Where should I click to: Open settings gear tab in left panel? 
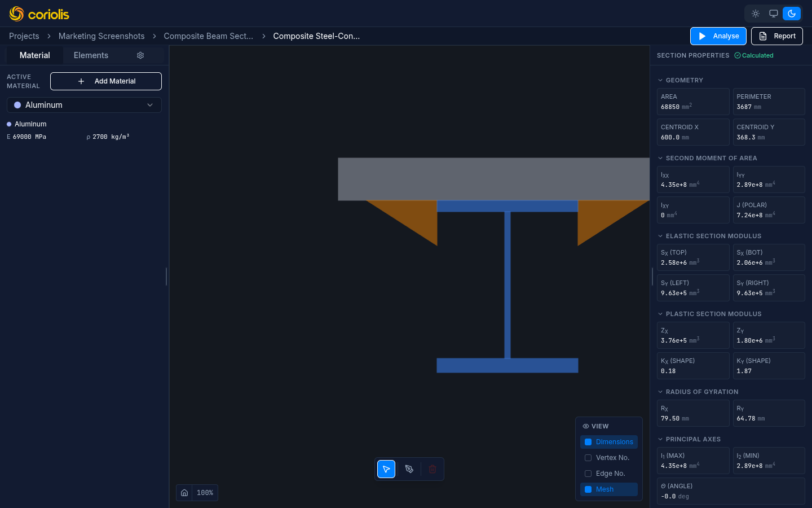click(x=140, y=55)
